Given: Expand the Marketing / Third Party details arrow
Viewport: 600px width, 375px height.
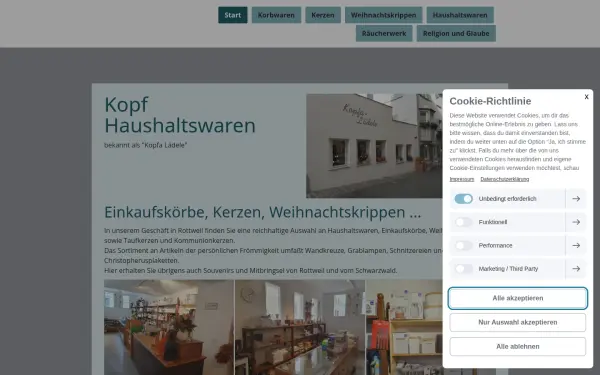Looking at the screenshot, I should (576, 269).
